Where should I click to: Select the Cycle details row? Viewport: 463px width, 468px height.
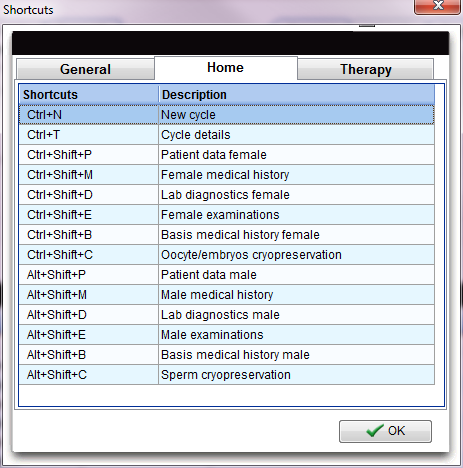click(227, 135)
